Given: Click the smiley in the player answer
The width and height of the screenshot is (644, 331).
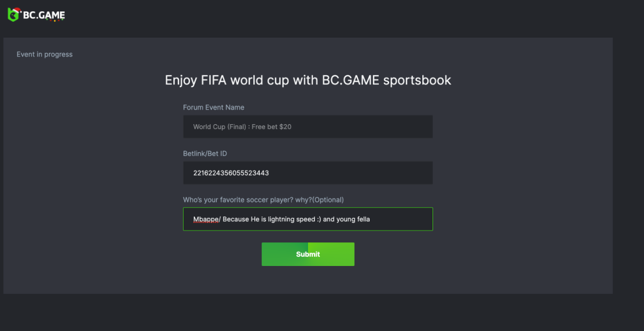Looking at the screenshot, I should [x=318, y=219].
